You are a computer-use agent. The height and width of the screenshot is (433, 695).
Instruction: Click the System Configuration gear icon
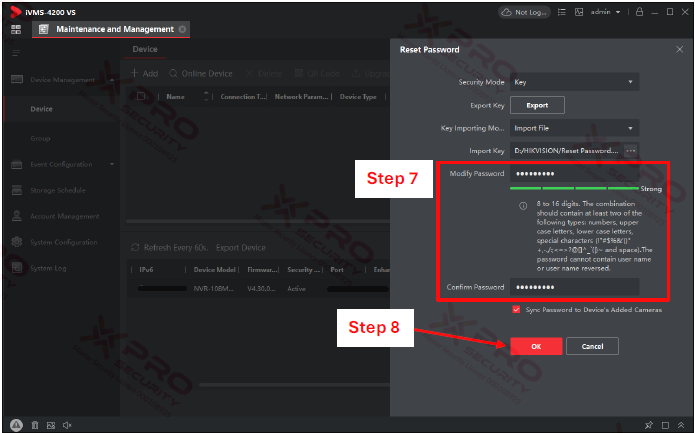coord(17,242)
